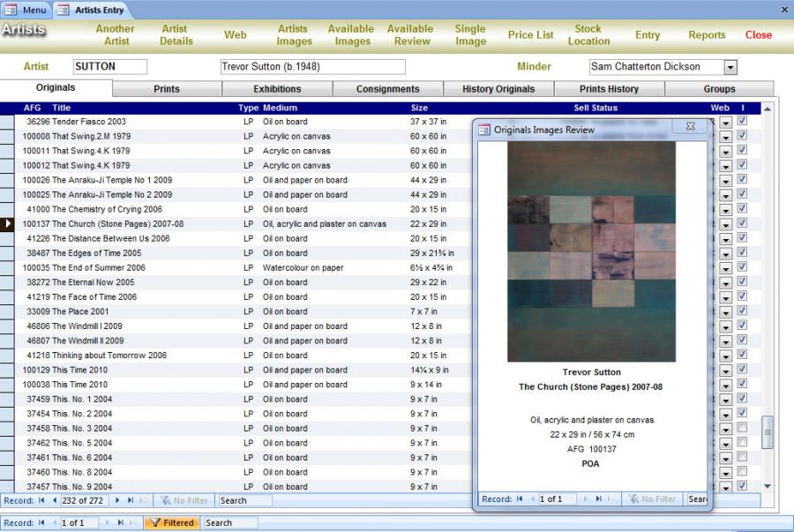Open Stock Location

point(588,35)
